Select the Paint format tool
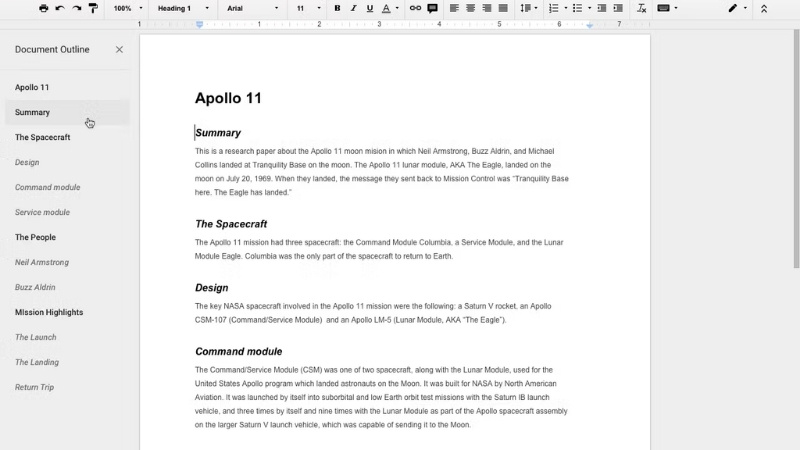800x450 pixels. (x=93, y=8)
